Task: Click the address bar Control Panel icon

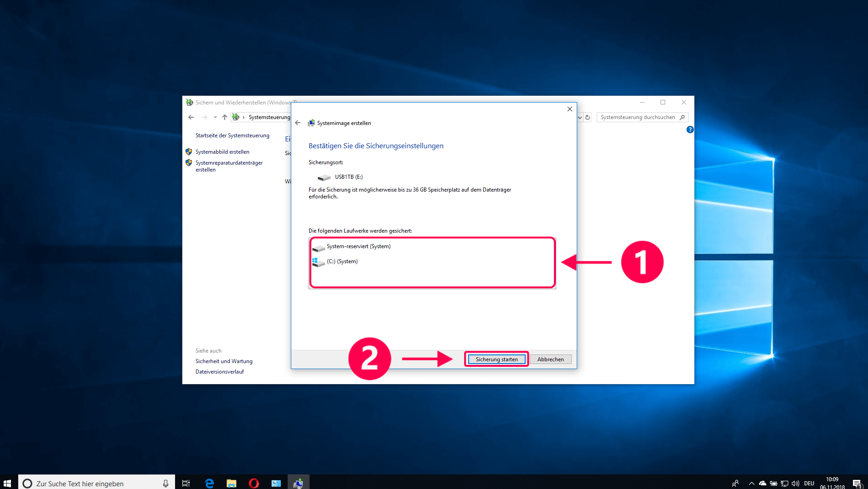Action: click(x=236, y=117)
